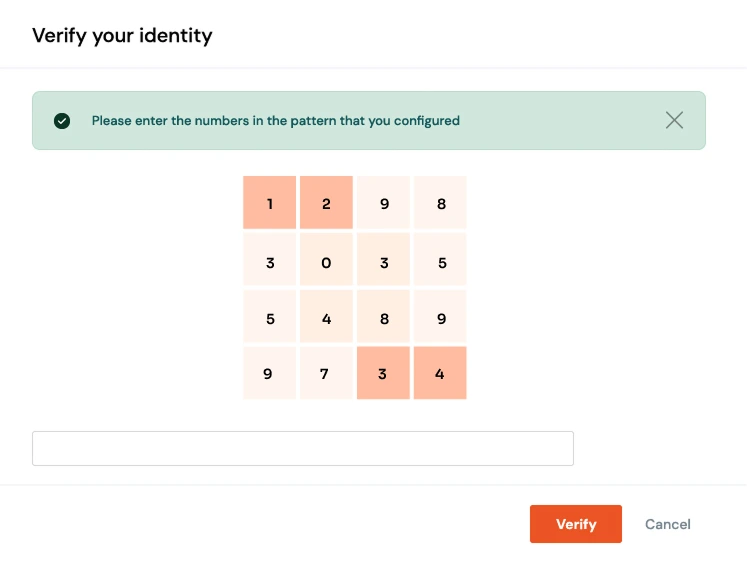Click the green checkmark icon in the banner

tap(62, 121)
